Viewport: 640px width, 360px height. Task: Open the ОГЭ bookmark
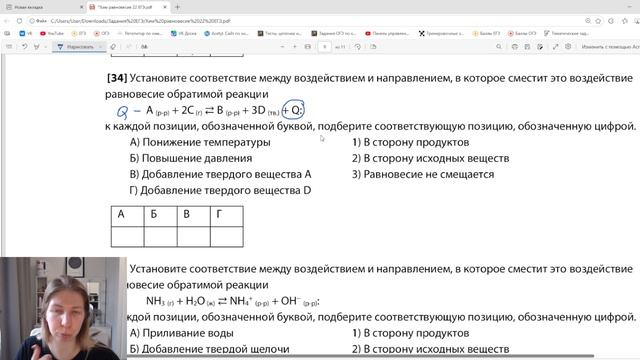pyautogui.click(x=102, y=33)
